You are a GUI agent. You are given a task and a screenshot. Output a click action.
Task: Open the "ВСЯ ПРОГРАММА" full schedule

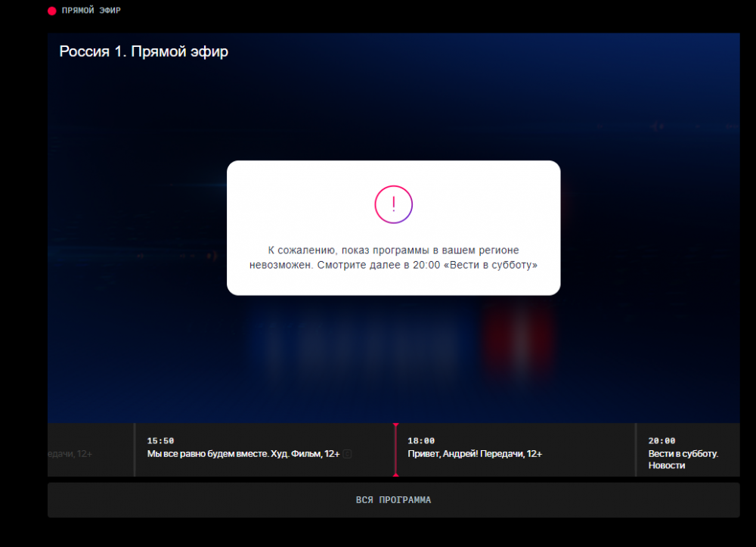[393, 500]
